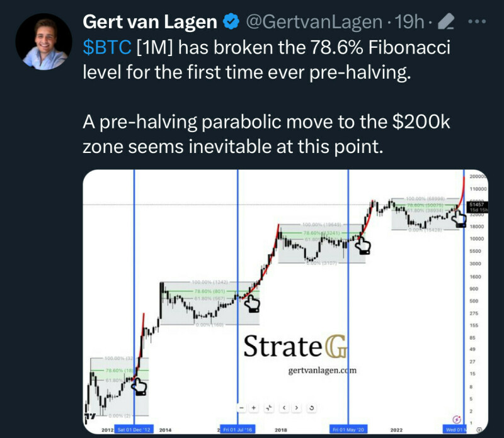Open chart settings gear icon
Image resolution: width=504 pixels, height=438 pixels.
pos(479,429)
